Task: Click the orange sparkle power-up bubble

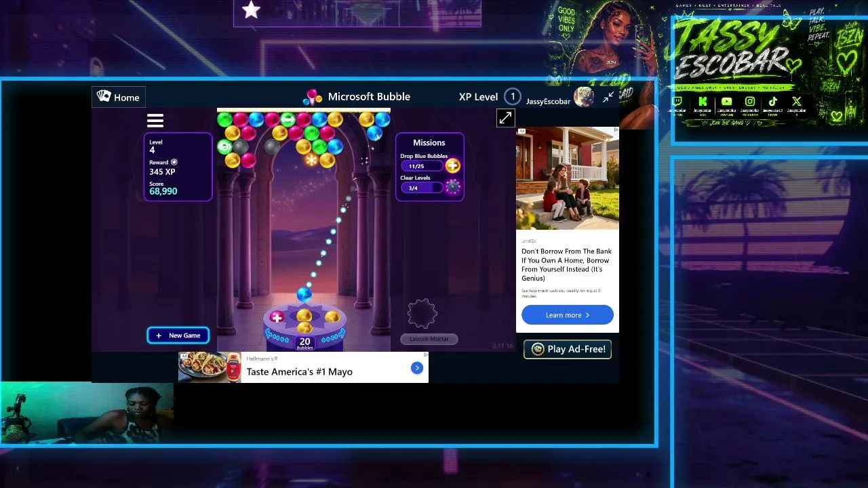Action: coord(312,160)
